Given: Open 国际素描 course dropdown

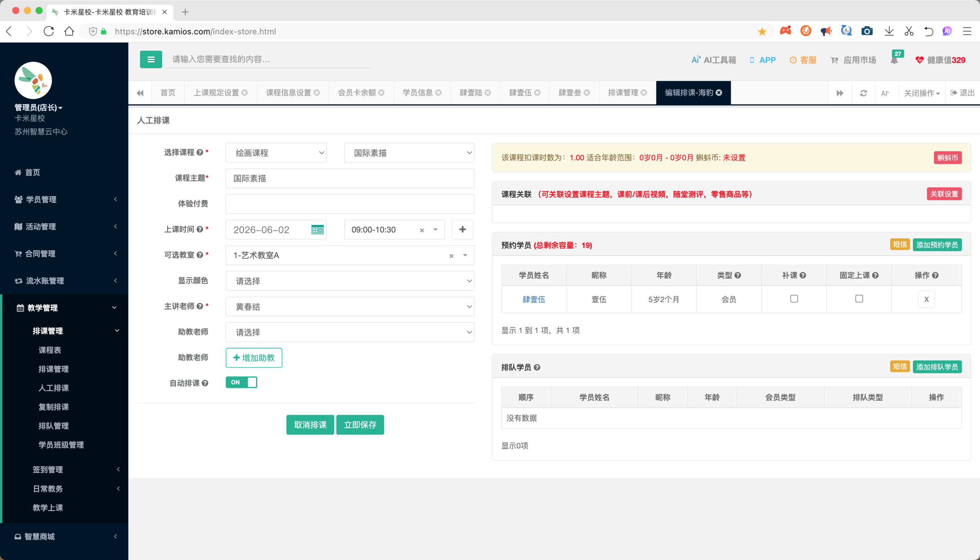Looking at the screenshot, I should pos(409,153).
